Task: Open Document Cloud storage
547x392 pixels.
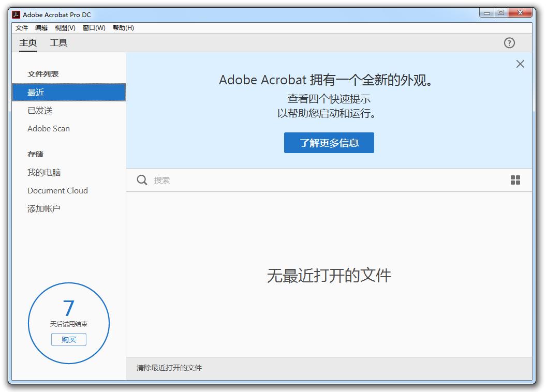Action: (69, 191)
